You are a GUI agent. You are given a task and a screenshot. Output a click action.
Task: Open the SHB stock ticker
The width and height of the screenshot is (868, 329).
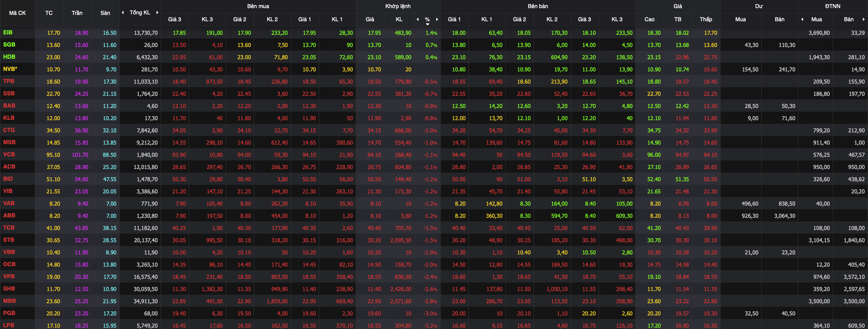9,289
